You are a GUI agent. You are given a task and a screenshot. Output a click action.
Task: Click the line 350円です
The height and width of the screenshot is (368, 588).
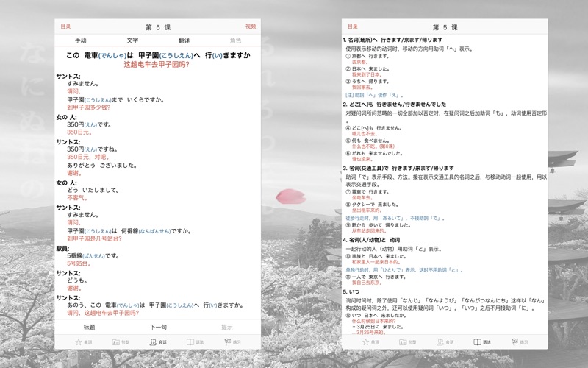pyautogui.click(x=89, y=124)
